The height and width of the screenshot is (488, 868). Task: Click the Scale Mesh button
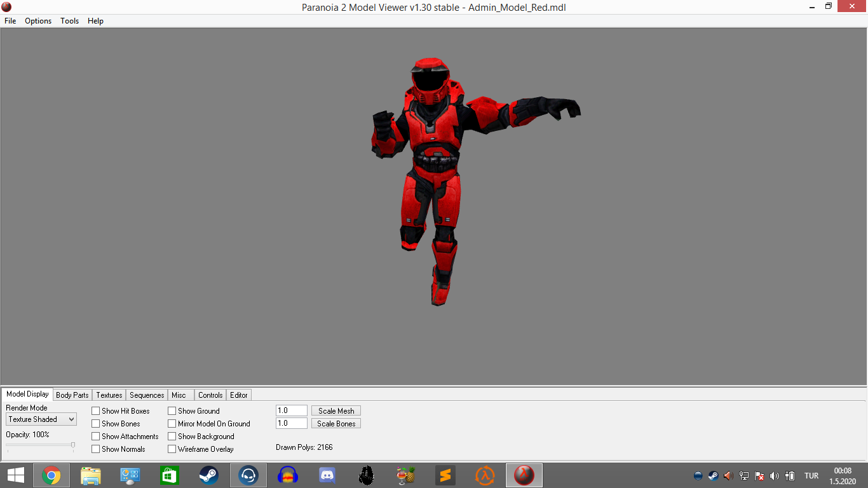(x=336, y=411)
